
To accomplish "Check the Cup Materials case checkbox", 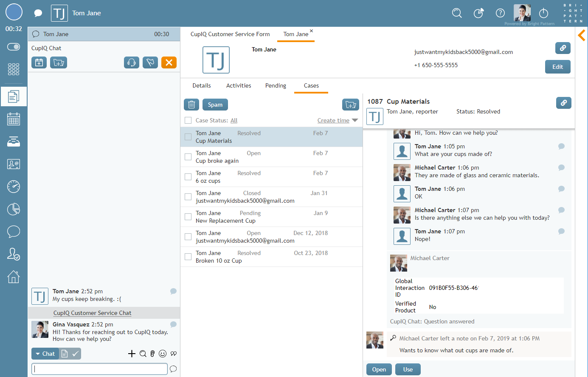I will (188, 137).
